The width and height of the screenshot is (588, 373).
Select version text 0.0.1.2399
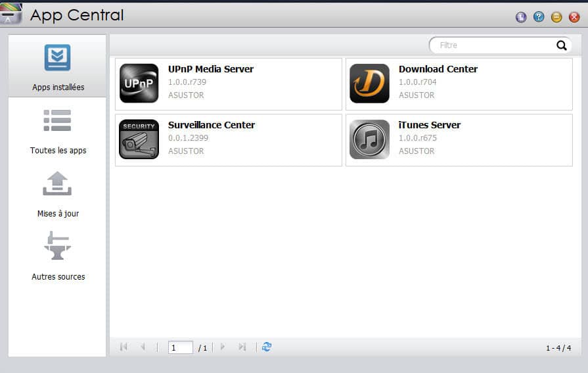189,138
